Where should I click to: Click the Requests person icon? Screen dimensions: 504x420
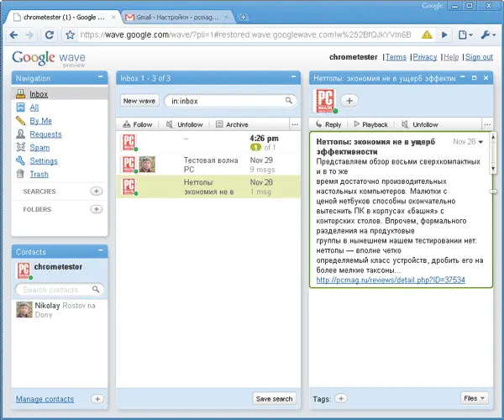[20, 134]
